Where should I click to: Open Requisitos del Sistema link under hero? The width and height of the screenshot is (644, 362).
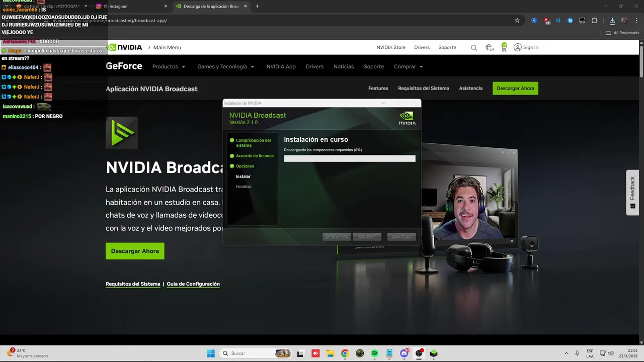133,284
